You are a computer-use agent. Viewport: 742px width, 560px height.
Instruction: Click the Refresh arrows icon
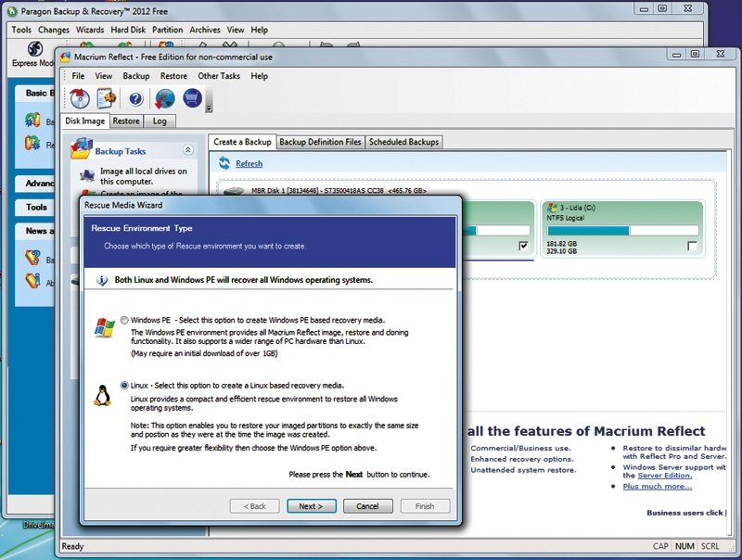point(224,163)
